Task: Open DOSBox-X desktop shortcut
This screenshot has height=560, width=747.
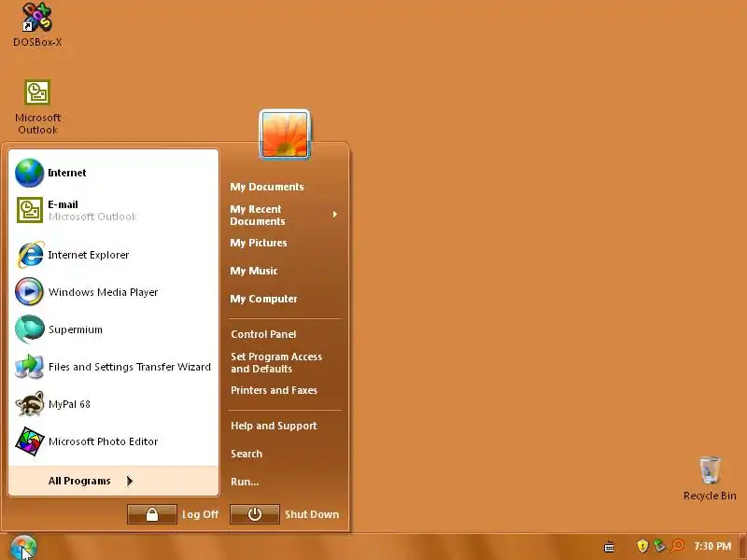Action: tap(37, 24)
